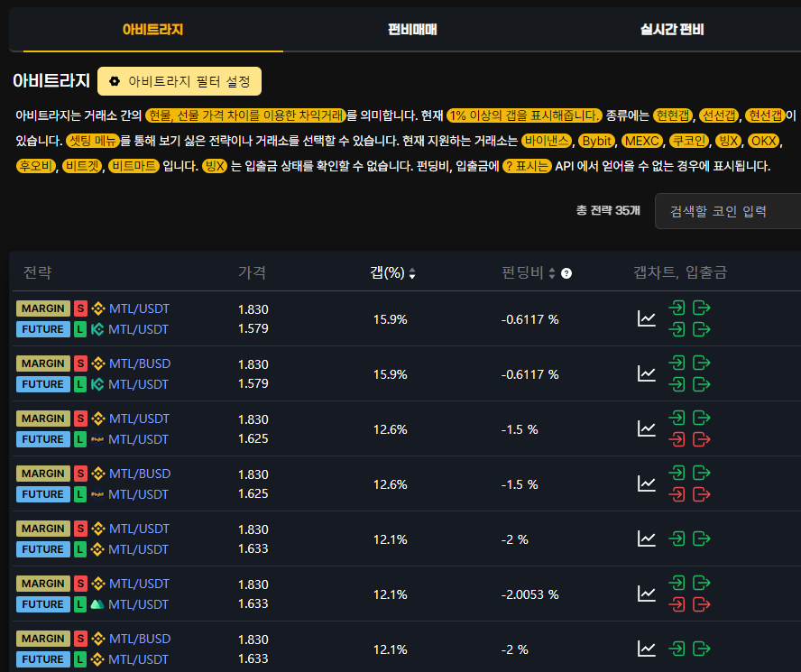Click gear icon on 아비트라지 필터 설정 button
The width and height of the screenshot is (801, 672).
(115, 81)
